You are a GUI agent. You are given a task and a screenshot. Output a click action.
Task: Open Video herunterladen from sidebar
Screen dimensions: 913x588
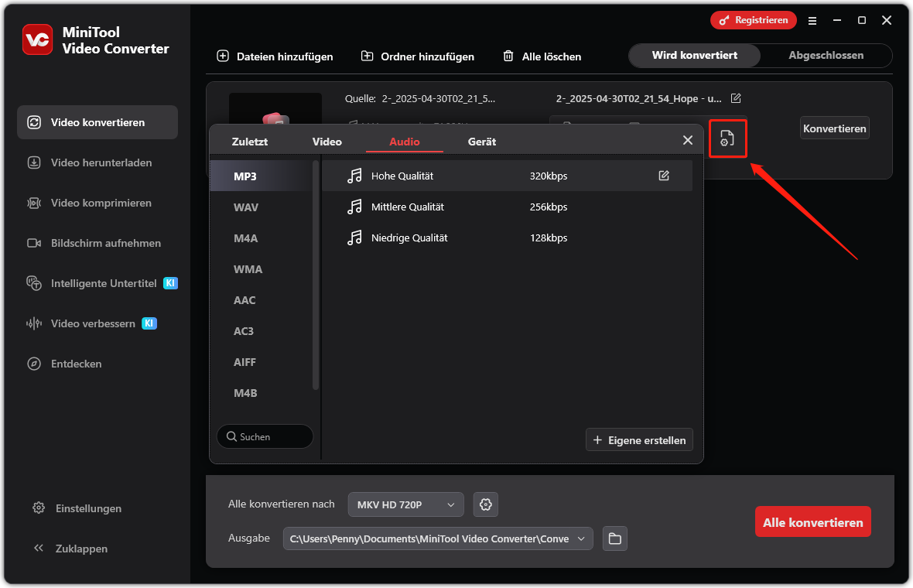pos(97,162)
